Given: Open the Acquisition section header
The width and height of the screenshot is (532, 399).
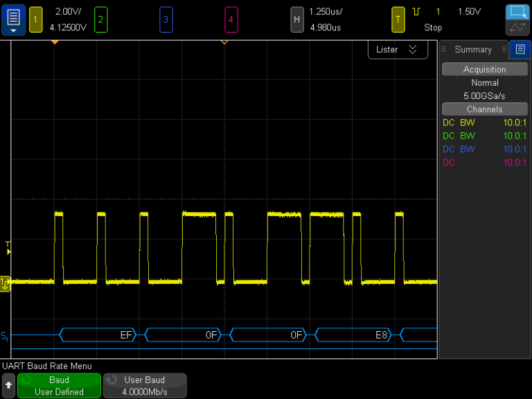Looking at the screenshot, I should 484,69.
